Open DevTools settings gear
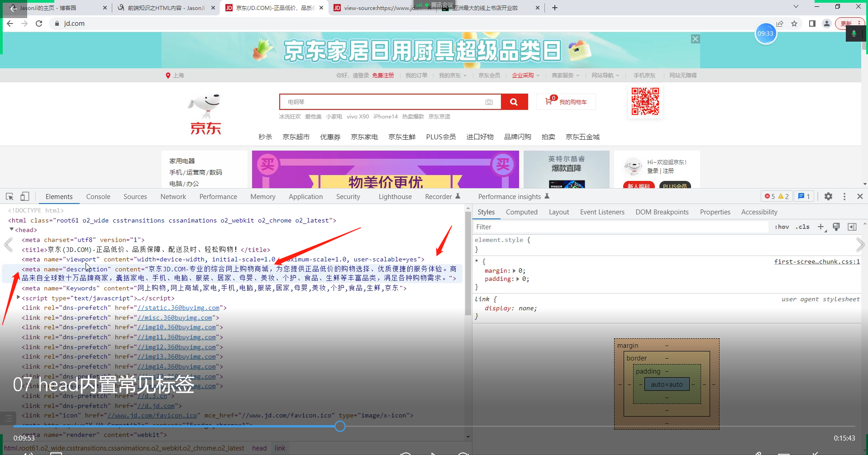 [828, 196]
